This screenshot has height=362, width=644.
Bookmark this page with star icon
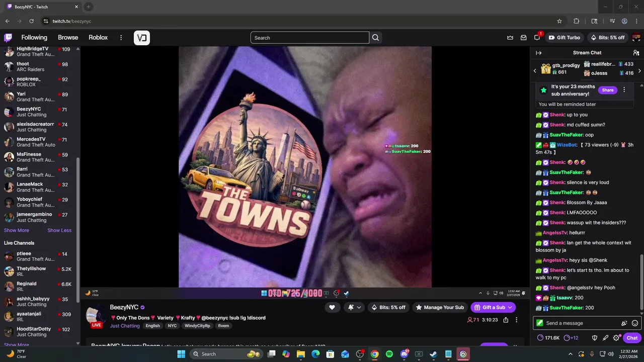559,21
